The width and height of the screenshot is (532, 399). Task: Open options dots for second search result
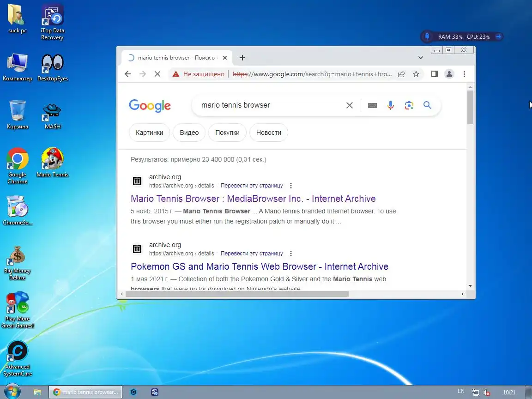point(291,254)
